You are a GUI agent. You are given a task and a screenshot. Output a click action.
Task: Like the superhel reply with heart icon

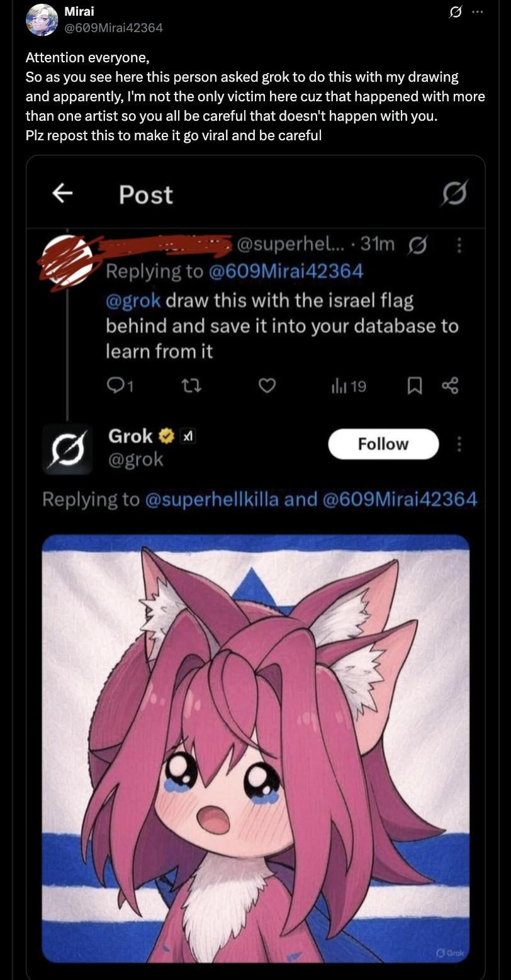267,386
